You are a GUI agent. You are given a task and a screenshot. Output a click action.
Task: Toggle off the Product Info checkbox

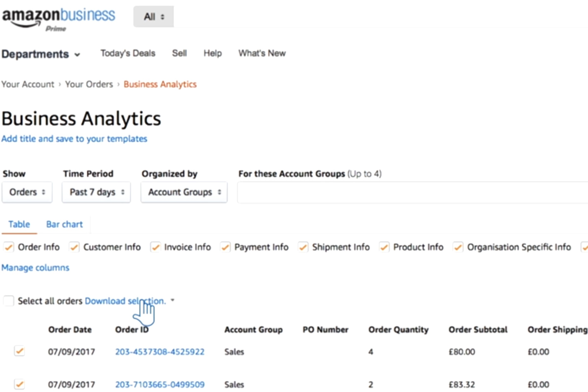click(x=384, y=247)
